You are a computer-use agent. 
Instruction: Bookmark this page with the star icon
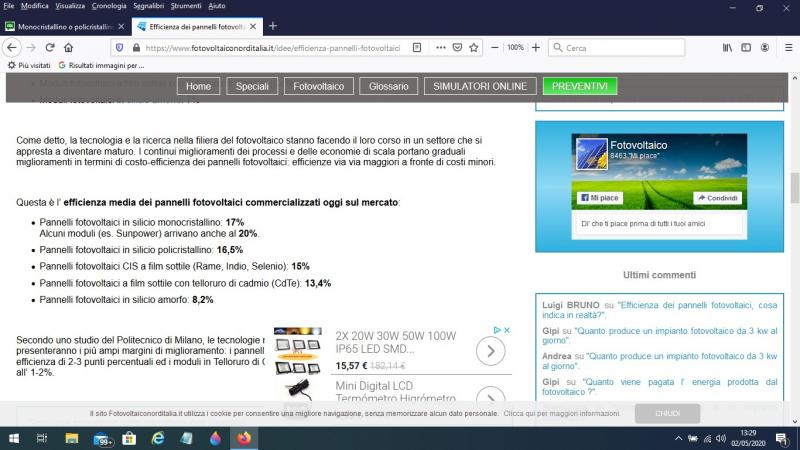click(x=474, y=47)
